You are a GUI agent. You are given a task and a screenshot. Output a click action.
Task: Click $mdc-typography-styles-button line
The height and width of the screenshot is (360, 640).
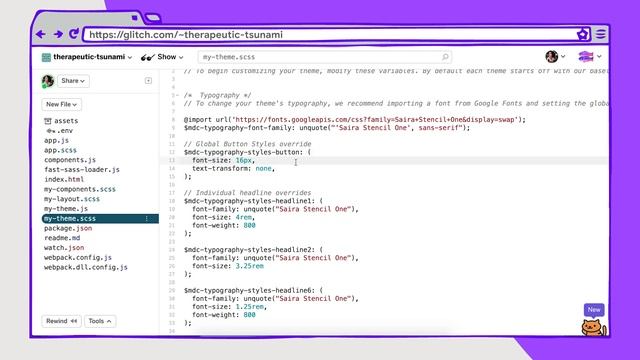click(247, 152)
